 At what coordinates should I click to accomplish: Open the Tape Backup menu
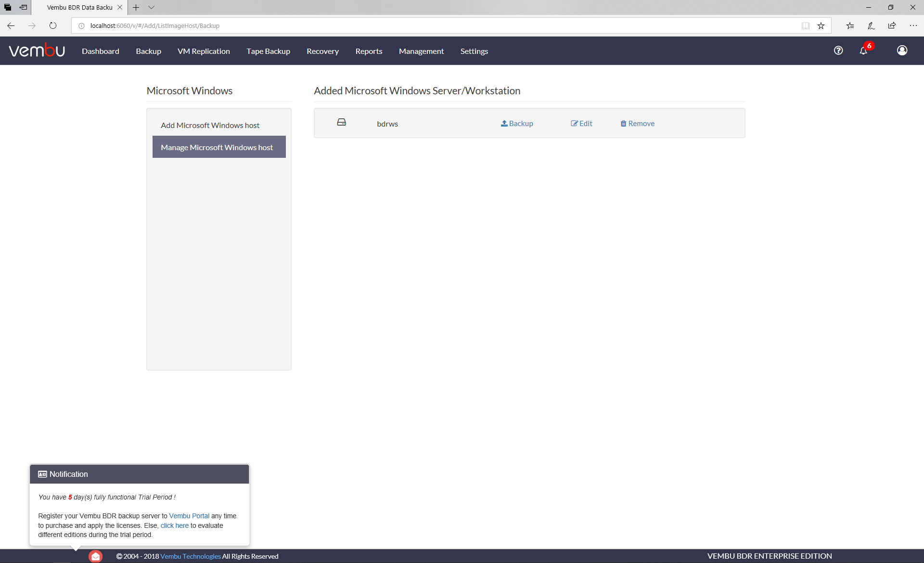click(x=268, y=51)
